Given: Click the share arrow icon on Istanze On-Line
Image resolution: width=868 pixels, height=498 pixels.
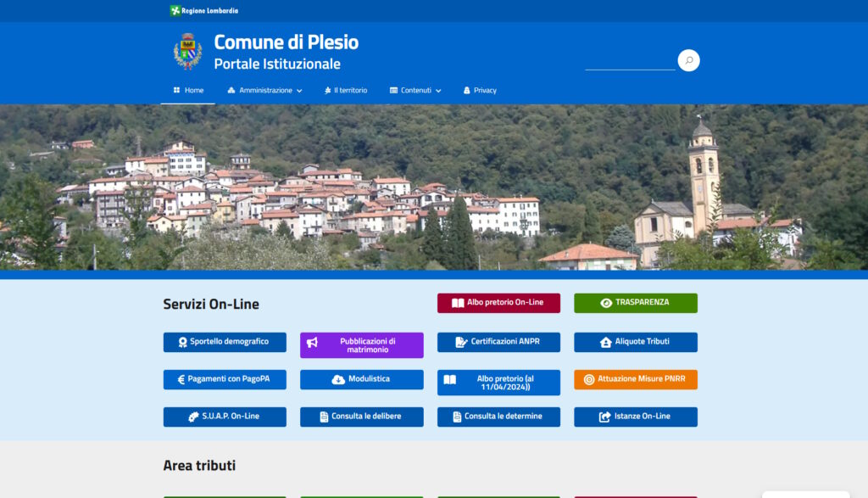Looking at the screenshot, I should [x=605, y=417].
